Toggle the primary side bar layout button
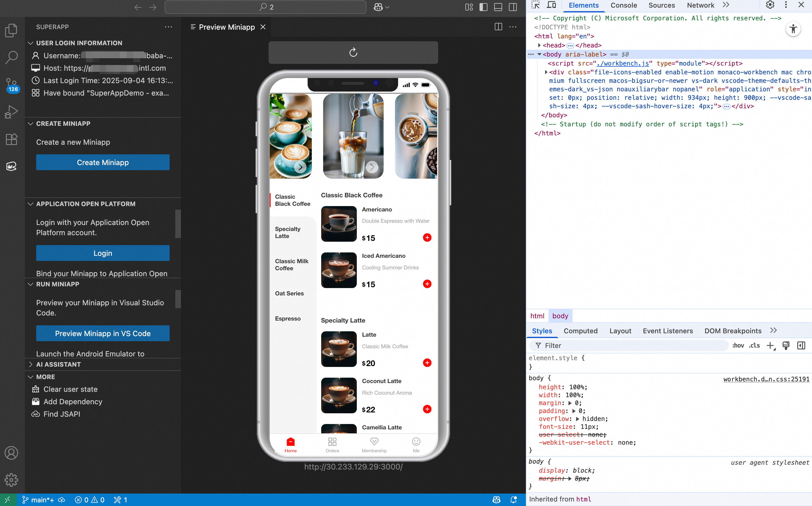The image size is (812, 506). tap(483, 7)
